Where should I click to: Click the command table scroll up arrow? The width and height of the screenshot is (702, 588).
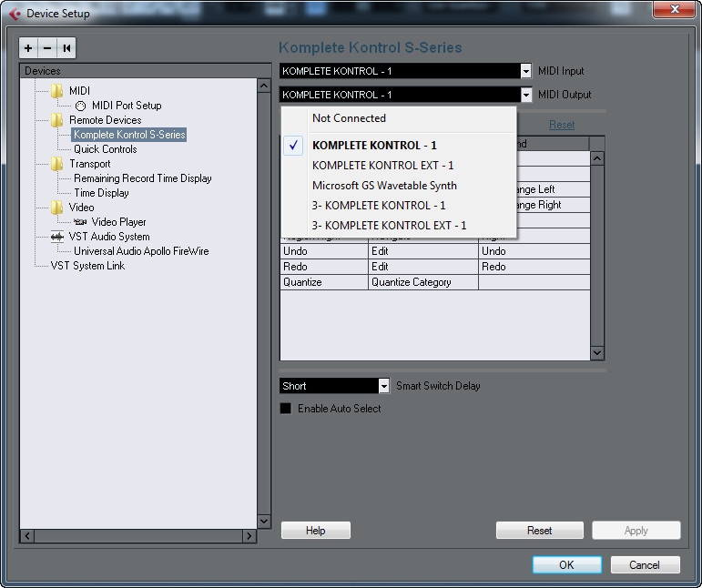click(x=597, y=158)
